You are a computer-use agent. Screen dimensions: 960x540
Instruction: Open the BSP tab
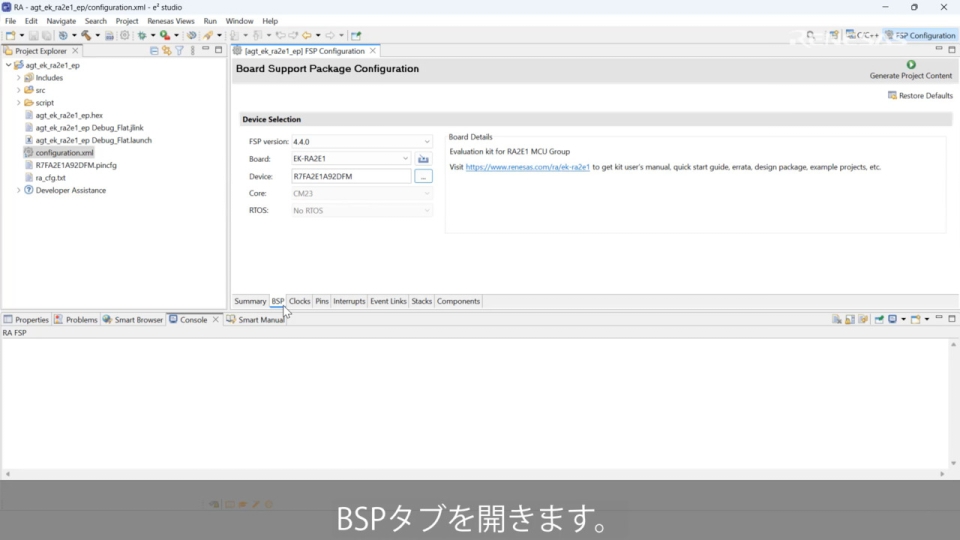click(277, 301)
